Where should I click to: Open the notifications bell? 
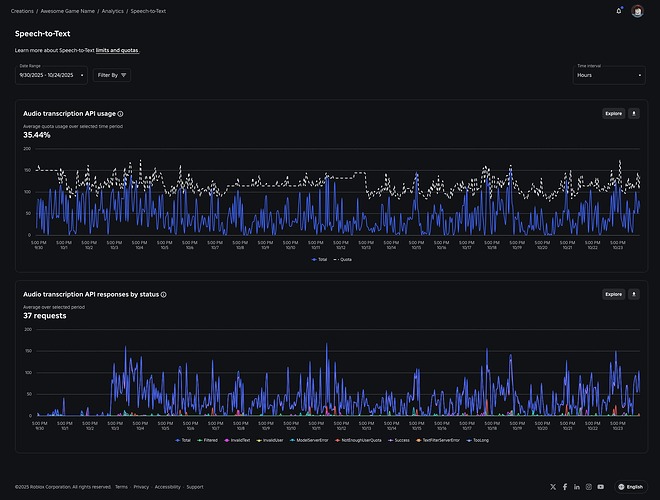click(x=619, y=11)
